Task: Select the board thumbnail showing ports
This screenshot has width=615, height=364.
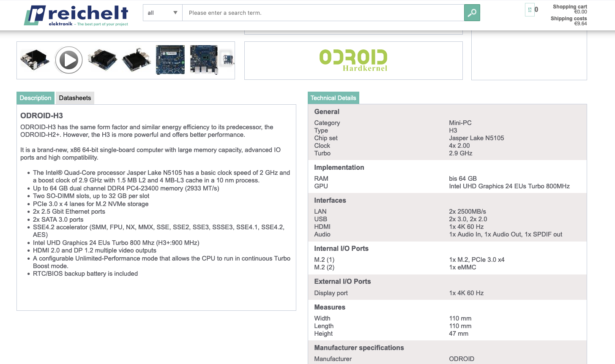Action: pyautogui.click(x=204, y=60)
